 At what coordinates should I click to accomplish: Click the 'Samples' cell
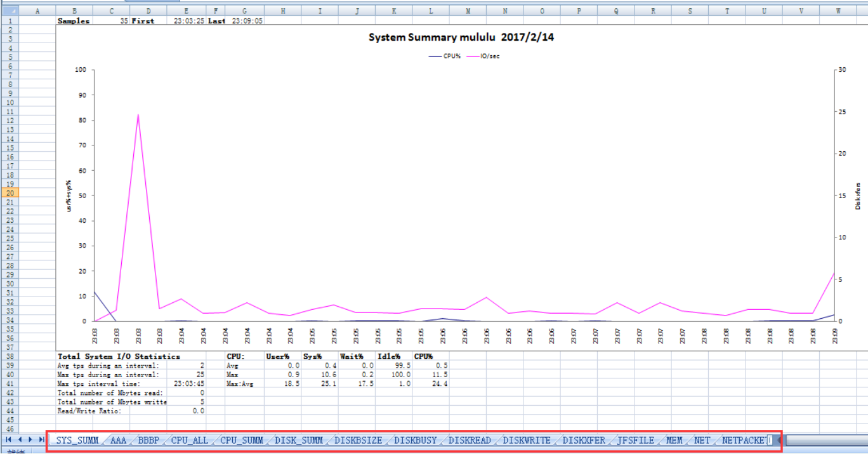click(x=74, y=20)
